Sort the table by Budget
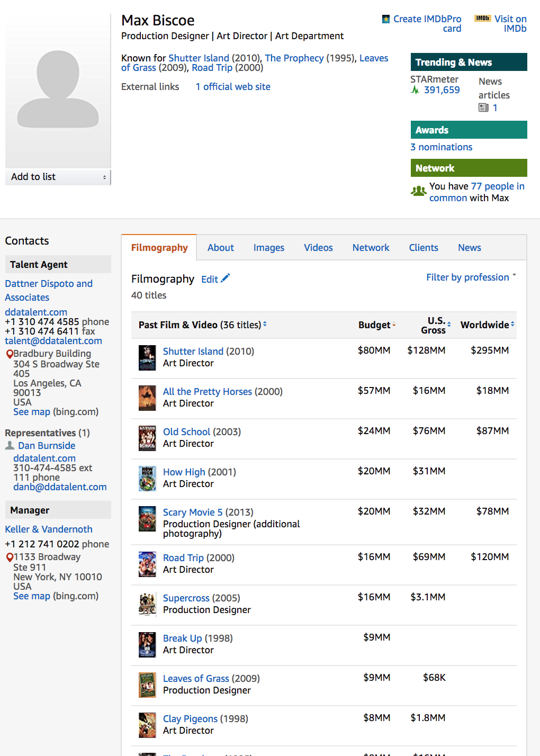 [x=377, y=325]
